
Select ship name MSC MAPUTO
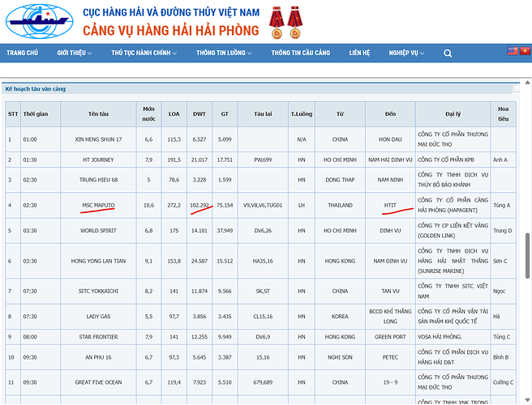coord(98,205)
